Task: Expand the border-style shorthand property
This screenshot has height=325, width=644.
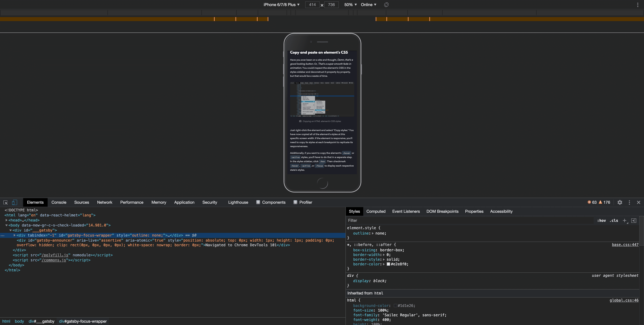Action: click(x=384, y=259)
